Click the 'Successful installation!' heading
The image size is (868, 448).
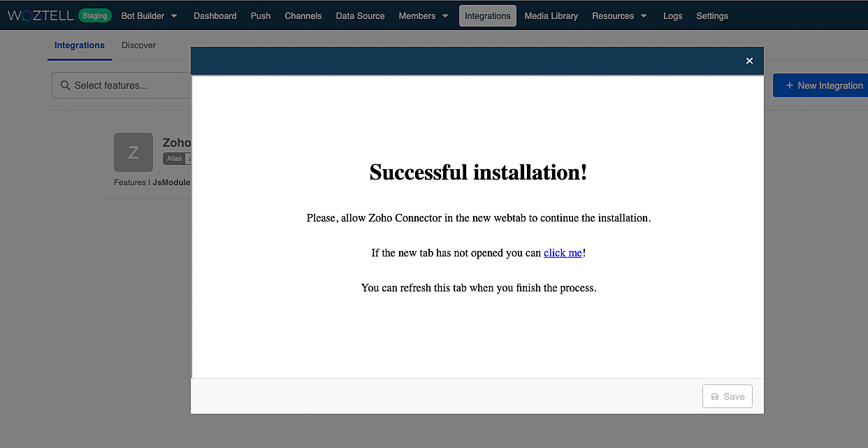[478, 172]
